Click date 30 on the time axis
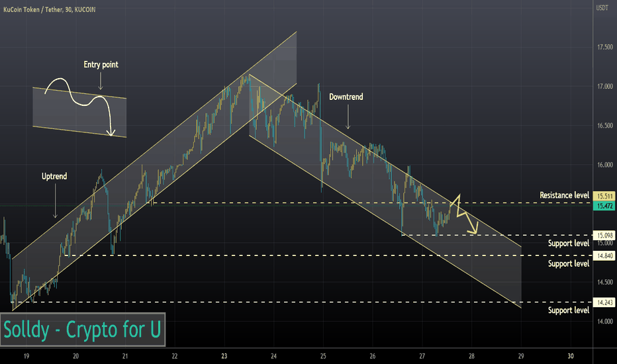 pos(571,356)
